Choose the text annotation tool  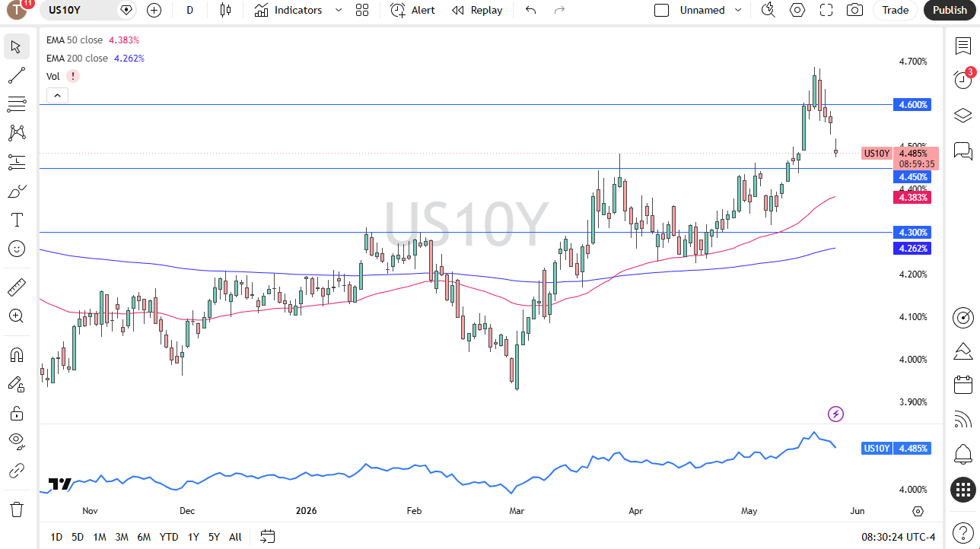[17, 220]
